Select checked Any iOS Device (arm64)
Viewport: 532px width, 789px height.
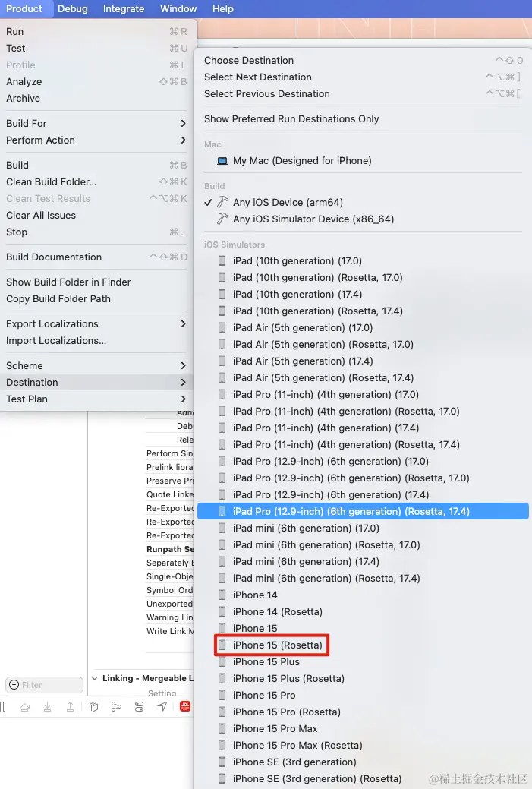pos(288,203)
